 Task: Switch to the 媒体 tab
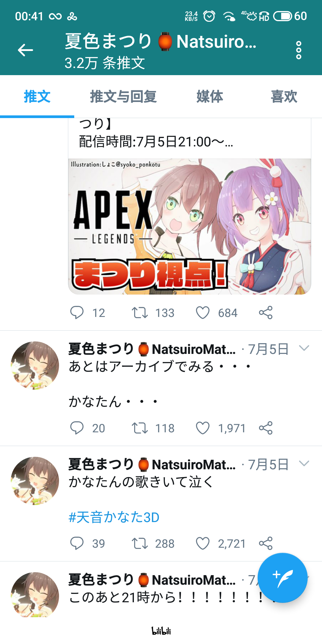[210, 97]
